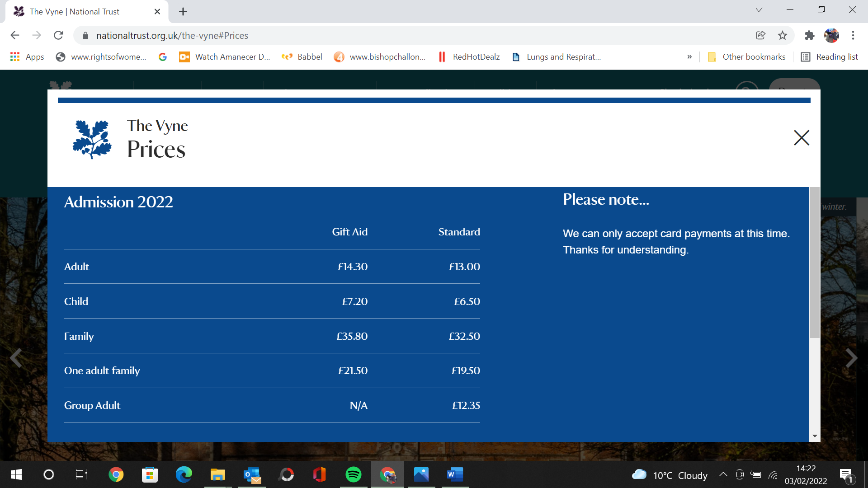
Task: Click the National Trust oak leaf logo in modal
Action: pyautogui.click(x=92, y=139)
